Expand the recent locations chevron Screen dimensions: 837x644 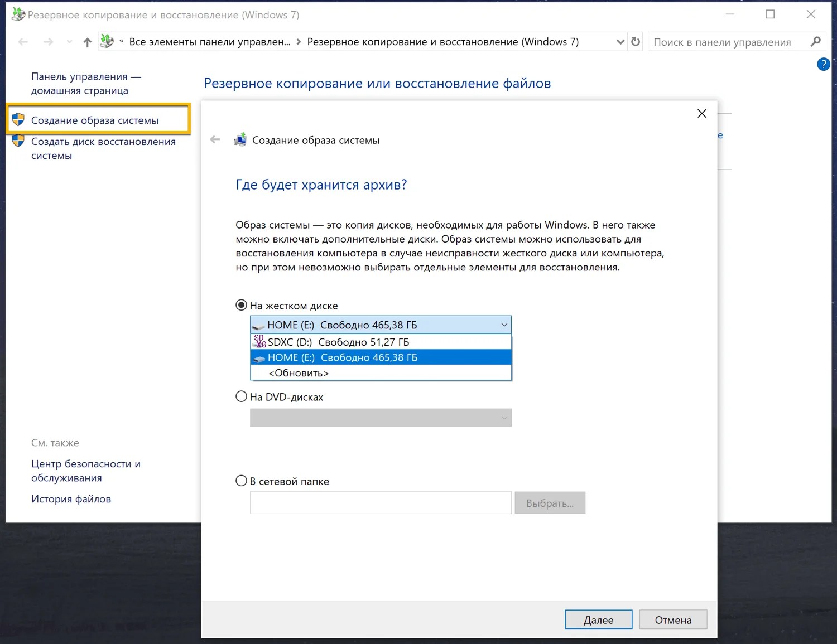pos(69,42)
